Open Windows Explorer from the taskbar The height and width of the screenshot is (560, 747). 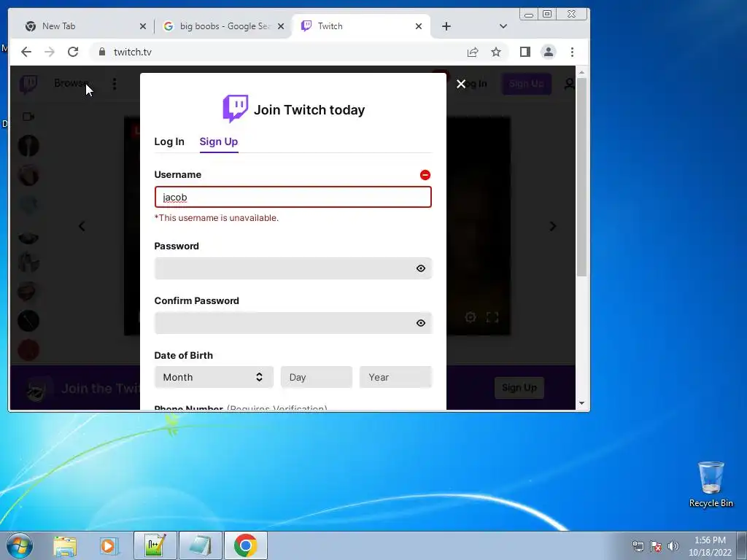click(65, 546)
